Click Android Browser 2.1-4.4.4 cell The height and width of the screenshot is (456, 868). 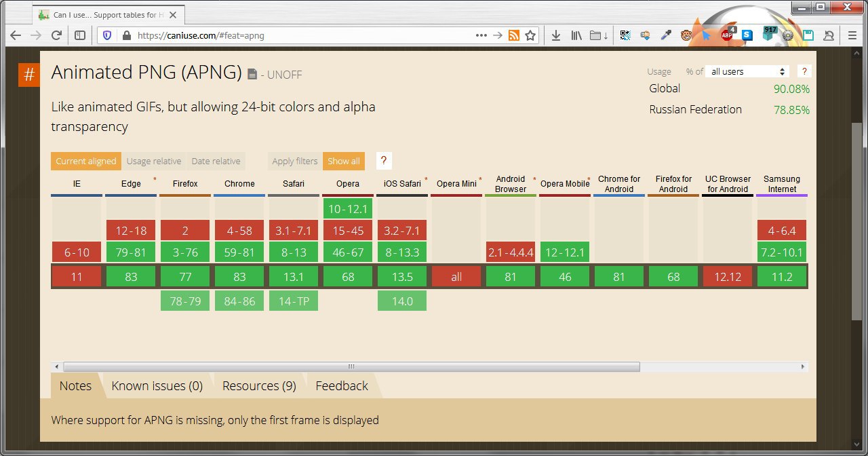pos(511,252)
